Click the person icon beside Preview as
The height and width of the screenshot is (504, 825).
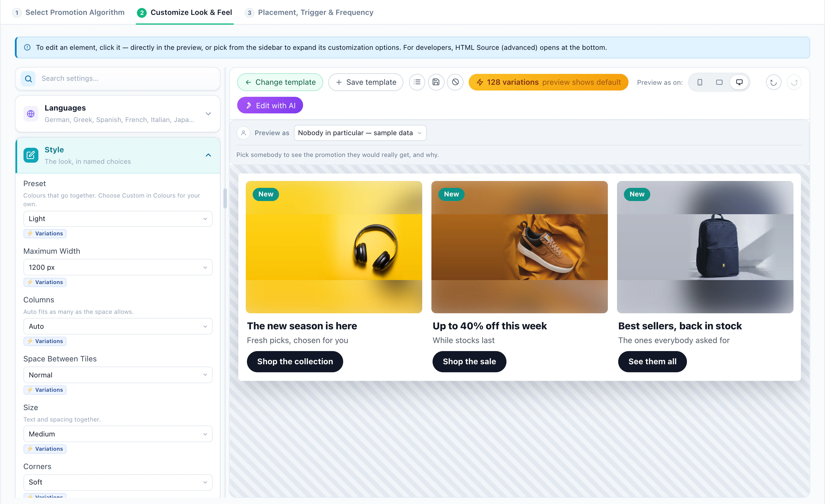click(243, 133)
